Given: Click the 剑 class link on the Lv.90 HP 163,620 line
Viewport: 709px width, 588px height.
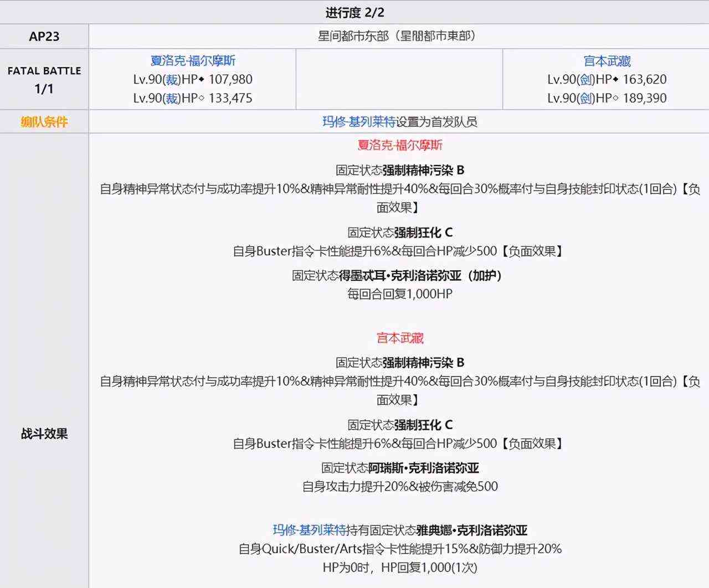Looking at the screenshot, I should [x=587, y=80].
